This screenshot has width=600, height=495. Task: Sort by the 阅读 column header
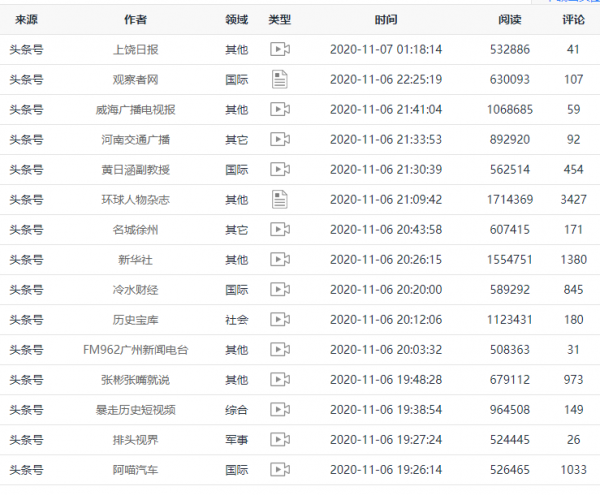510,20
